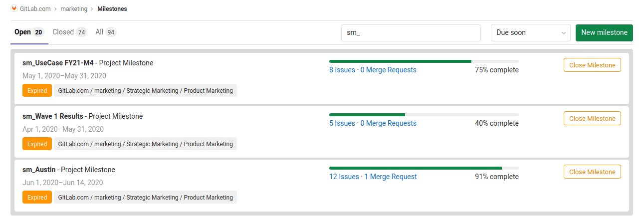Open Product Marketing group label for sm_Wave 1 Results

click(145, 144)
